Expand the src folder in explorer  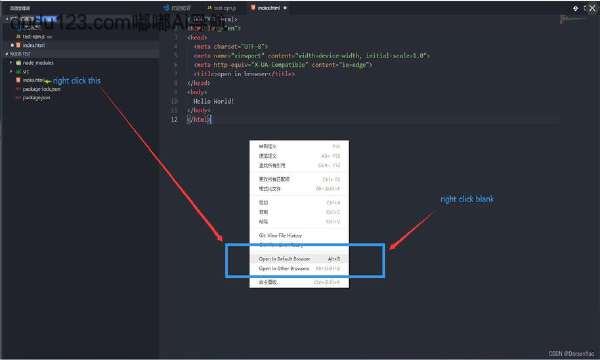pyautogui.click(x=22, y=72)
